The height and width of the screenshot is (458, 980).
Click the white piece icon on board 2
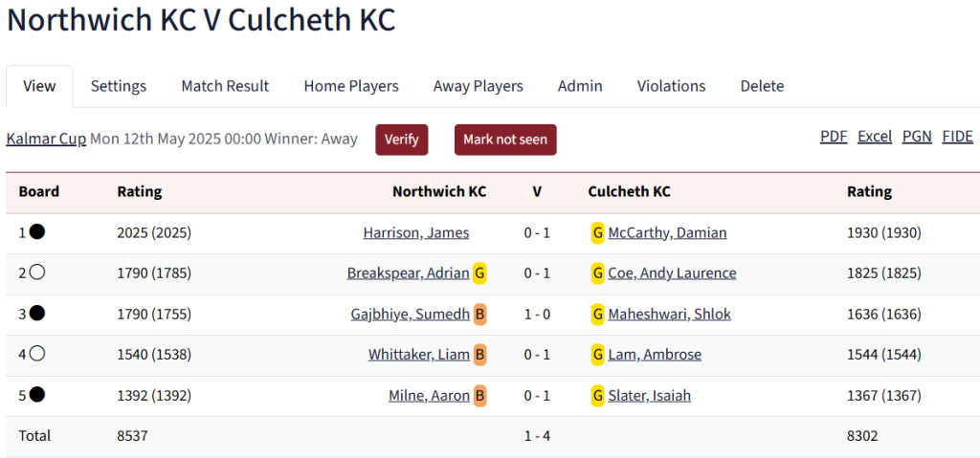[37, 273]
